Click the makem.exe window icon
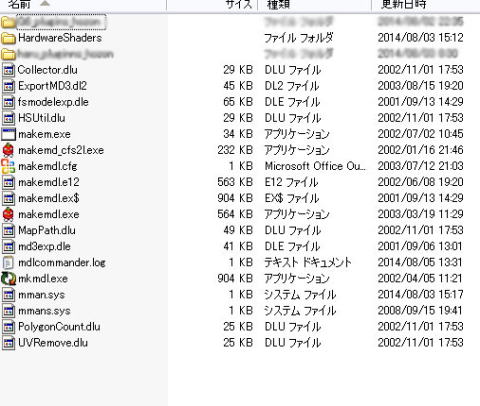 [x=8, y=134]
